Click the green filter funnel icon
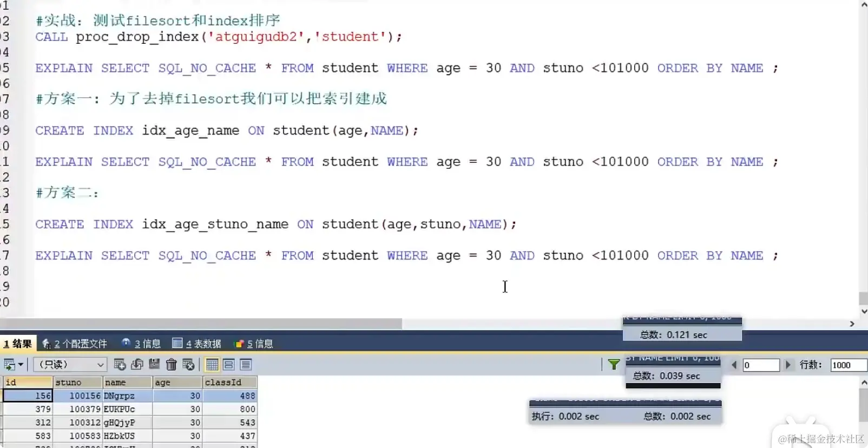 click(x=614, y=365)
